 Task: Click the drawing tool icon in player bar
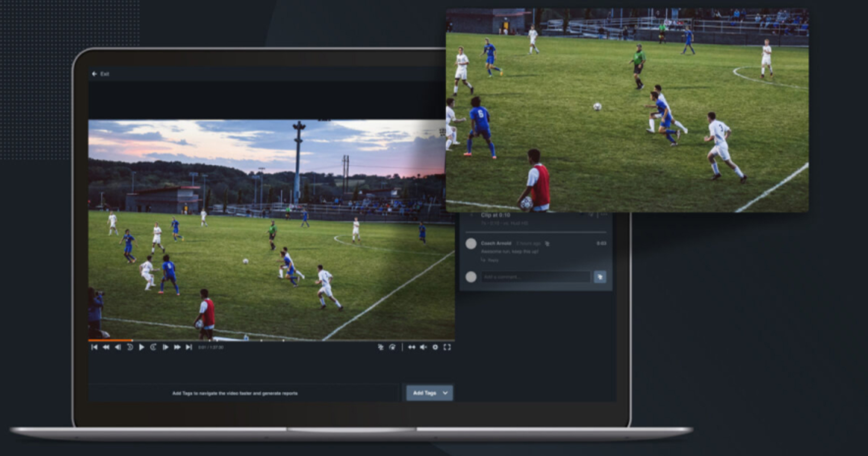[380, 347]
